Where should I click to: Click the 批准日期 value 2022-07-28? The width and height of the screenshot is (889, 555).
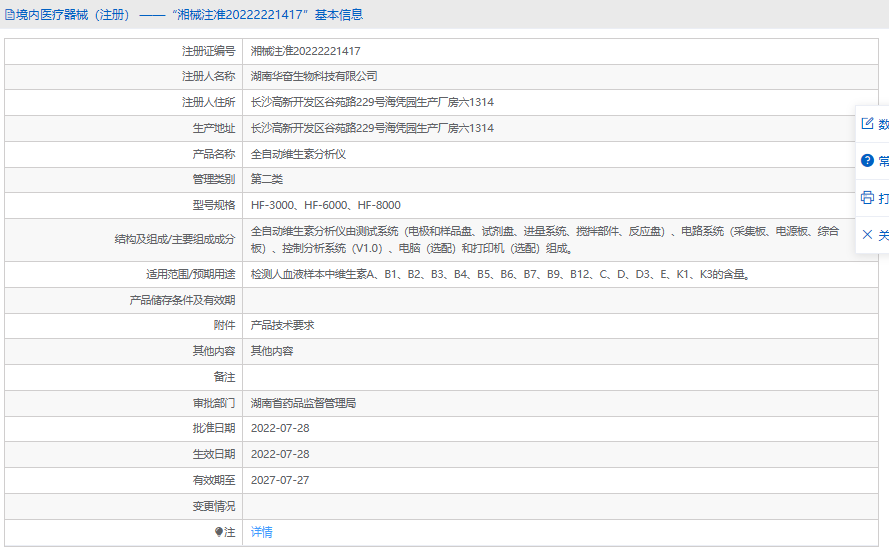pos(280,428)
